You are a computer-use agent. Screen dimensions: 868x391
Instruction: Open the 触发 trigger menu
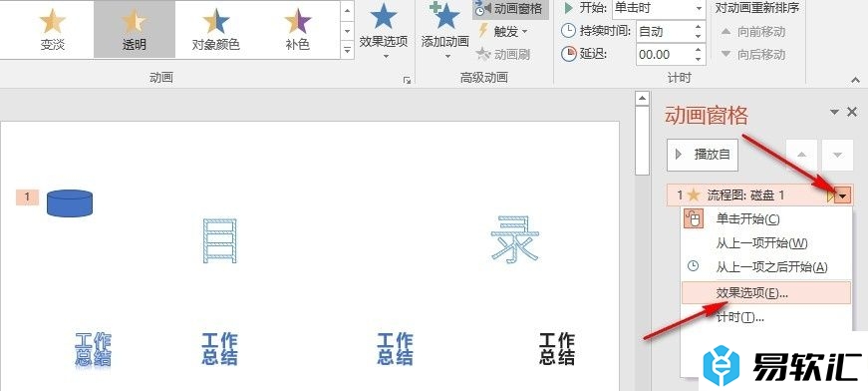pyautogui.click(x=502, y=32)
